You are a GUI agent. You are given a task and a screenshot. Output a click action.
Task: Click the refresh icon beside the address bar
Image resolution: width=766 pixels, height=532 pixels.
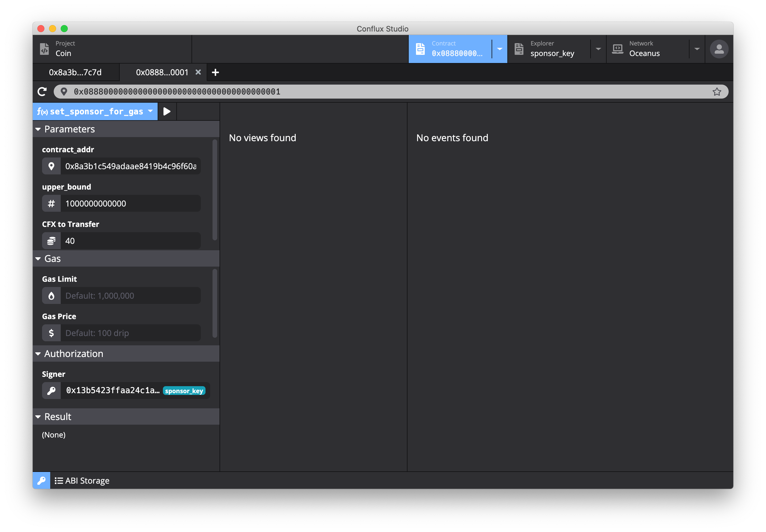coord(42,92)
